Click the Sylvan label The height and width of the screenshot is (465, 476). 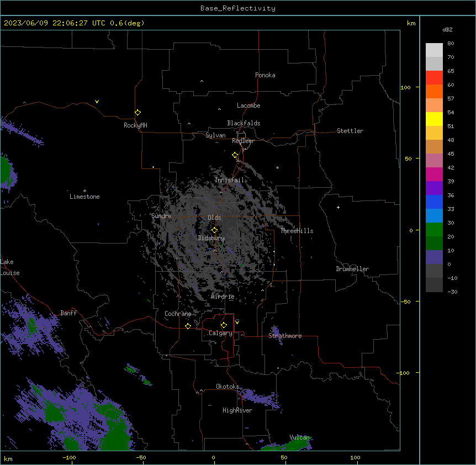(215, 135)
